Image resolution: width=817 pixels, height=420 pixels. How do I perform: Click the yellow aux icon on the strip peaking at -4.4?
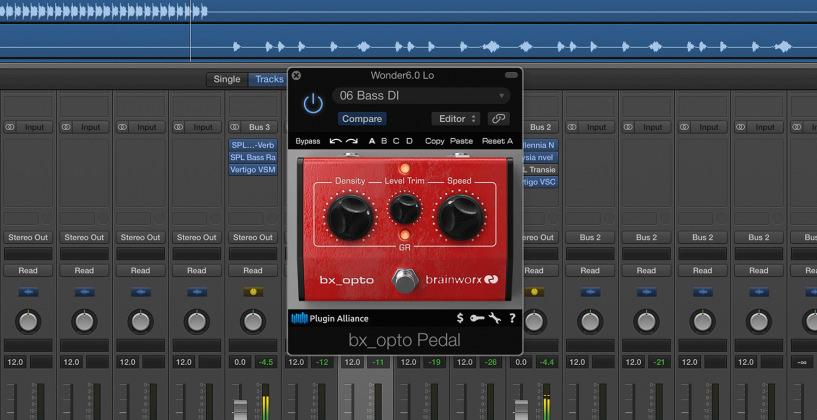click(x=534, y=292)
